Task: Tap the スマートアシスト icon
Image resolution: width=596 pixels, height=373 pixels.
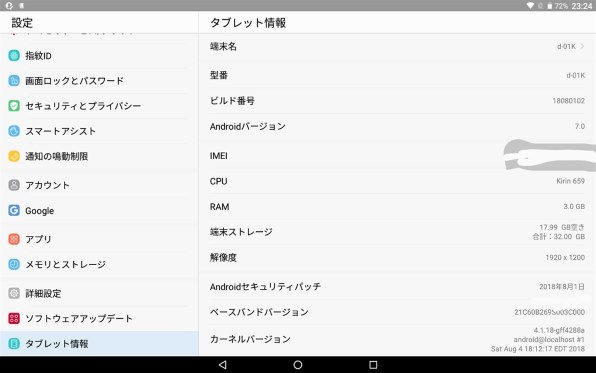Action: (x=14, y=131)
